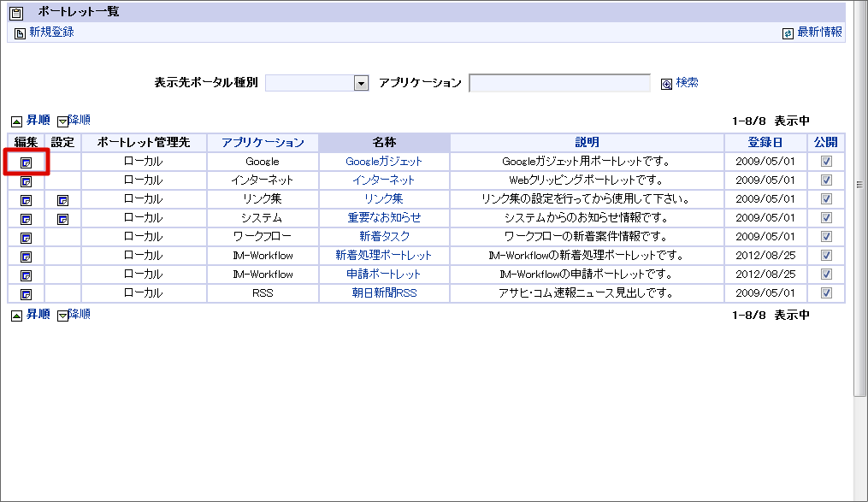Click 降順 link below table
This screenshot has width=868, height=502.
click(80, 315)
